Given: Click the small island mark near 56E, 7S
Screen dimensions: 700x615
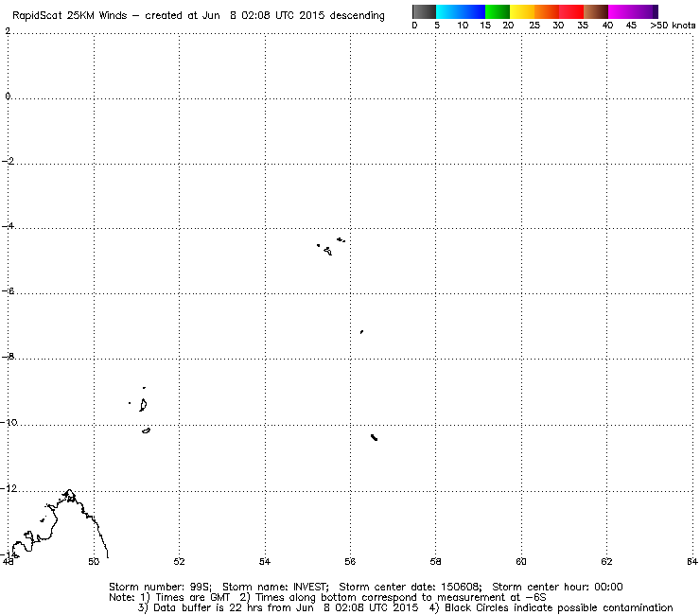Looking at the screenshot, I should [x=361, y=332].
